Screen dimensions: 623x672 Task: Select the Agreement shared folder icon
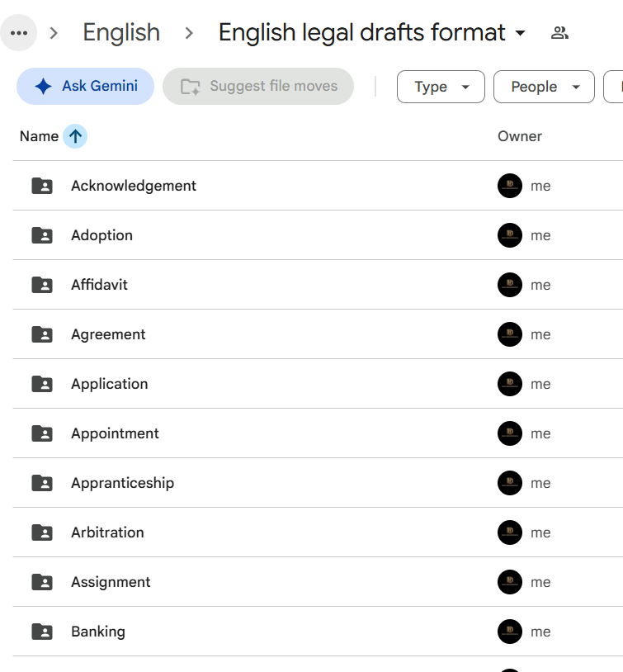point(42,334)
